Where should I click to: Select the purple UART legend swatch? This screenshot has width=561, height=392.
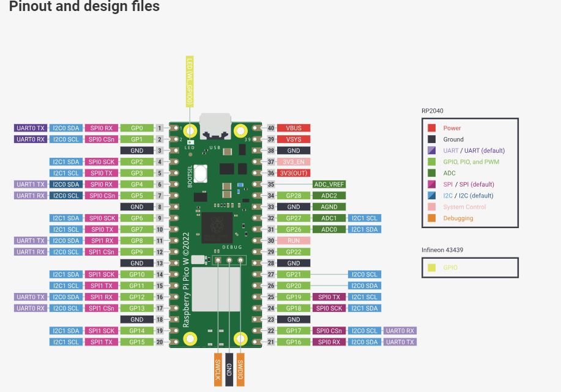(431, 150)
